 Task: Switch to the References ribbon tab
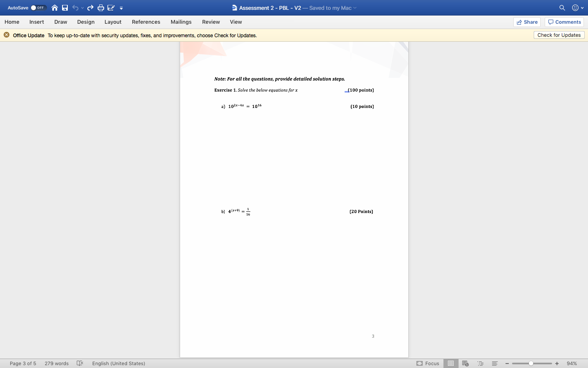point(146,22)
